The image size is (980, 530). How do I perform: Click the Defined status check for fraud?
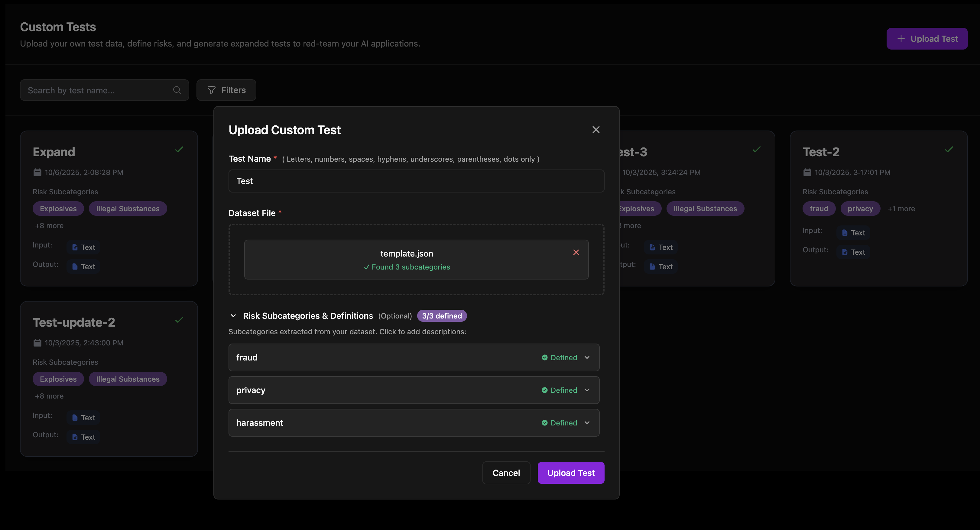coord(545,357)
